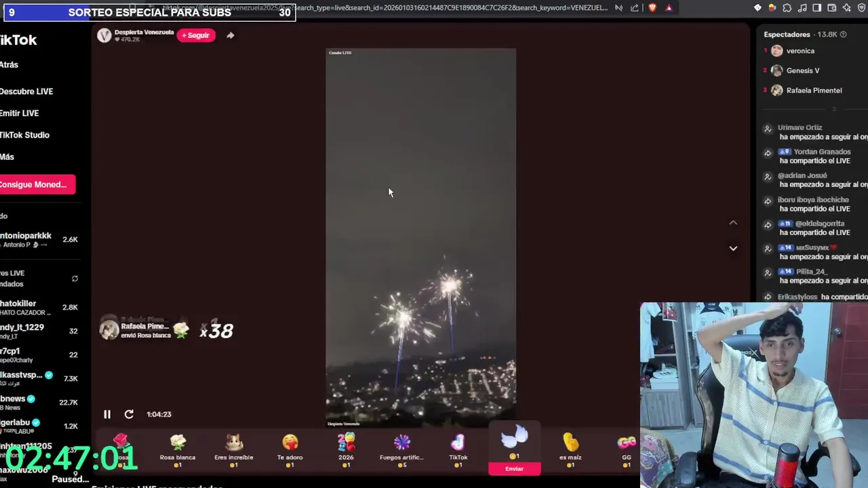Open antonioparkkk live channel in sidebar
The image size is (868, 488).
coord(39,239)
